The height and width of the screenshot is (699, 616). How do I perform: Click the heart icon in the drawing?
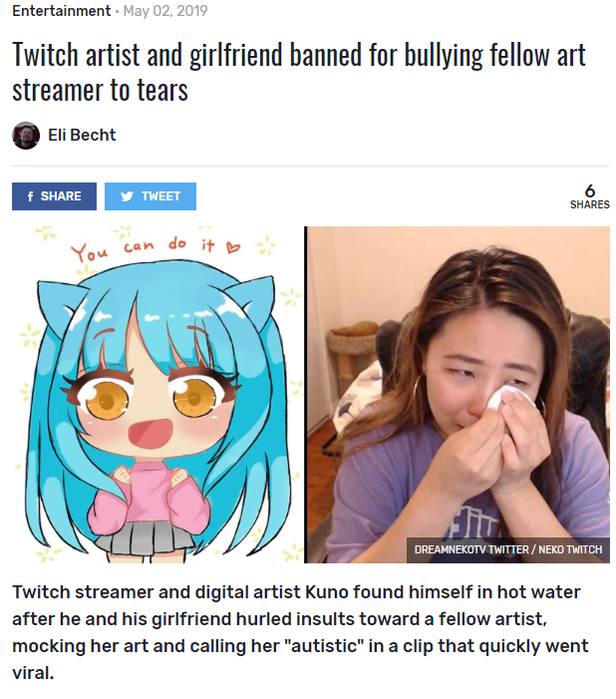[x=233, y=246]
